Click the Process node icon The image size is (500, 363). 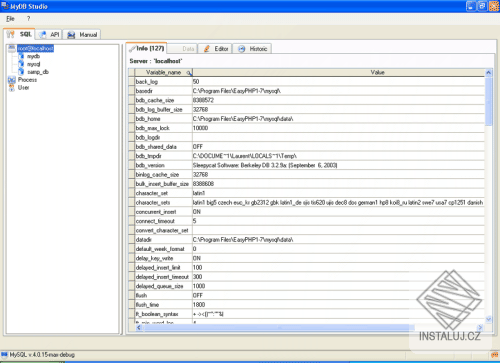pos(12,80)
